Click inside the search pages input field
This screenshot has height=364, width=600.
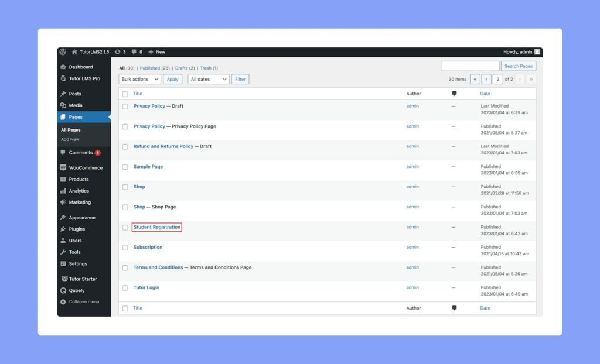coord(471,66)
